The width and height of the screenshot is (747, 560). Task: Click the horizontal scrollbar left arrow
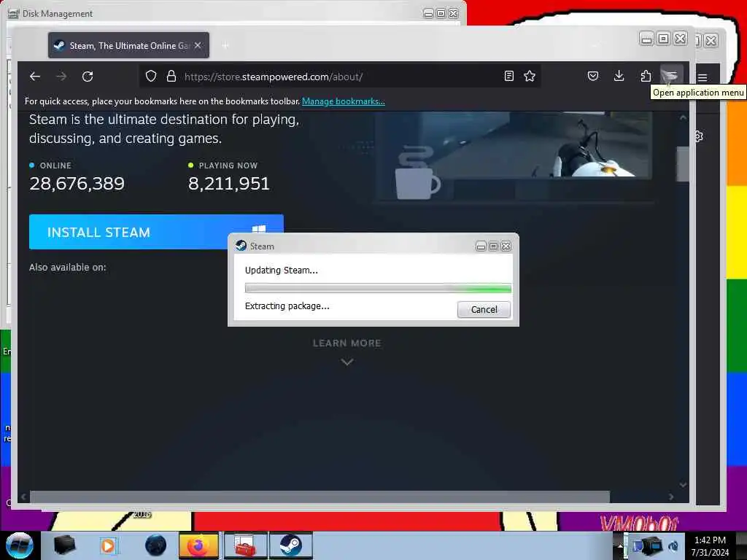tap(23, 497)
